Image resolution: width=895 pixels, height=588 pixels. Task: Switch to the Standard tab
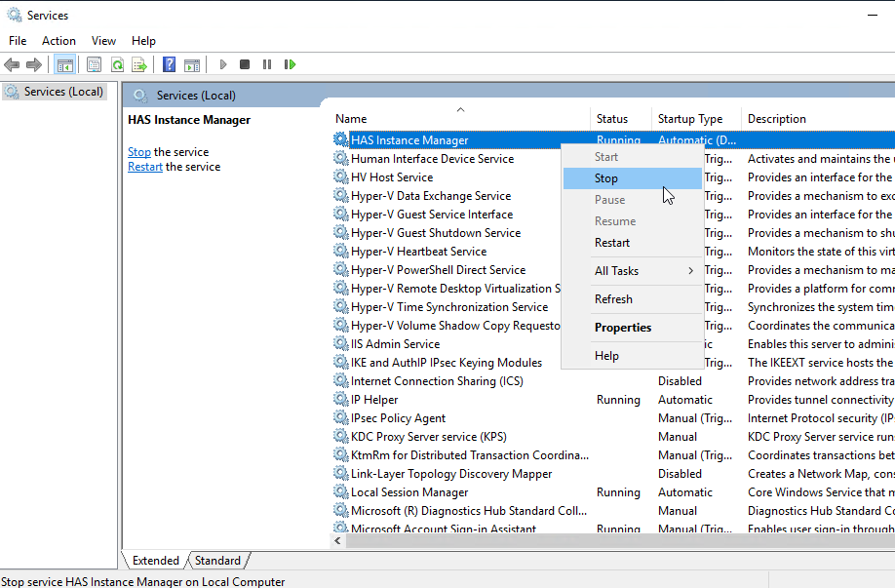(x=216, y=560)
